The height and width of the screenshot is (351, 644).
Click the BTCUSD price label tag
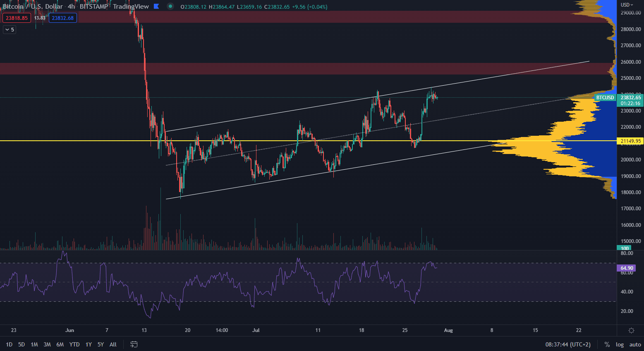tap(605, 98)
